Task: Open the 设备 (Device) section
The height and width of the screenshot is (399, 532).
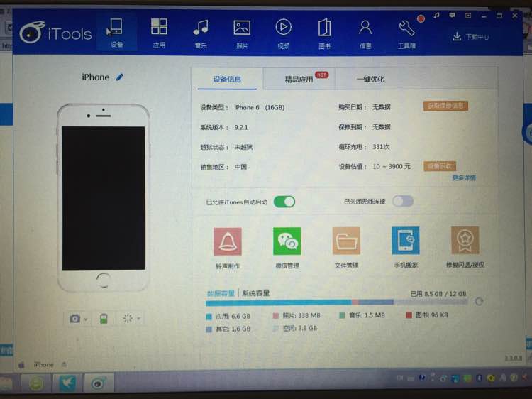Action: [x=116, y=33]
